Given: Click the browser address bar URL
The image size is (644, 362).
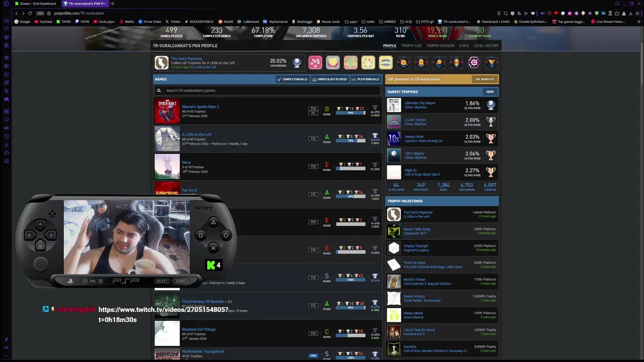Looking at the screenshot, I should tap(79, 13).
